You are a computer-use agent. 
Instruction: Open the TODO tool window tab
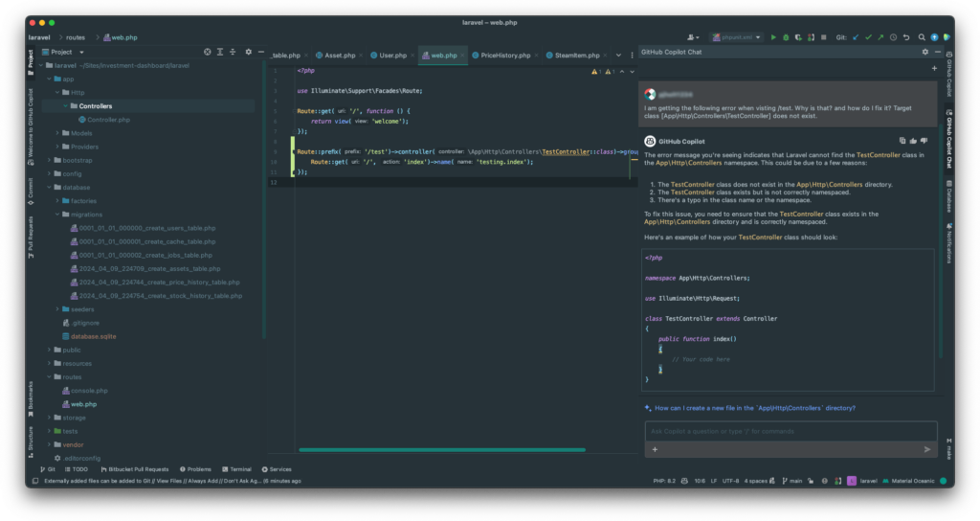pos(77,469)
